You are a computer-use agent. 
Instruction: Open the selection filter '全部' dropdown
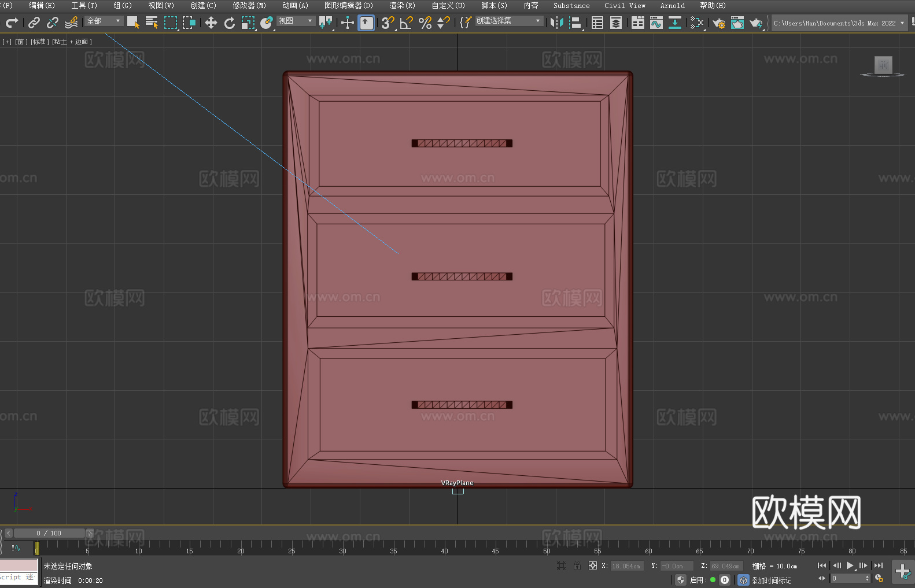(104, 21)
